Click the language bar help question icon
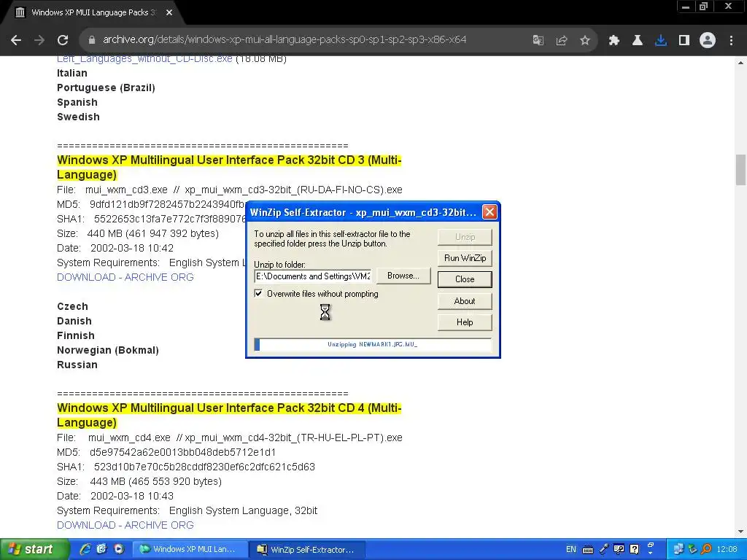The width and height of the screenshot is (747, 560). [634, 549]
